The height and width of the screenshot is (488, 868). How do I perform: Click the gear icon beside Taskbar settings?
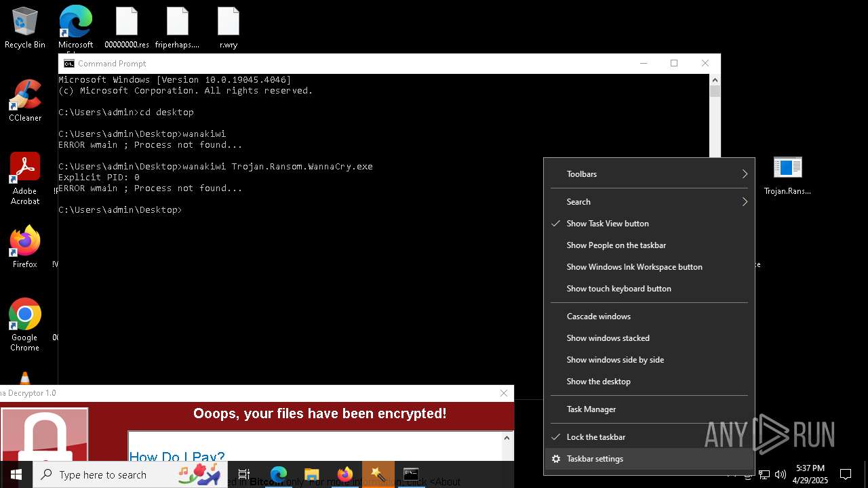coord(556,459)
